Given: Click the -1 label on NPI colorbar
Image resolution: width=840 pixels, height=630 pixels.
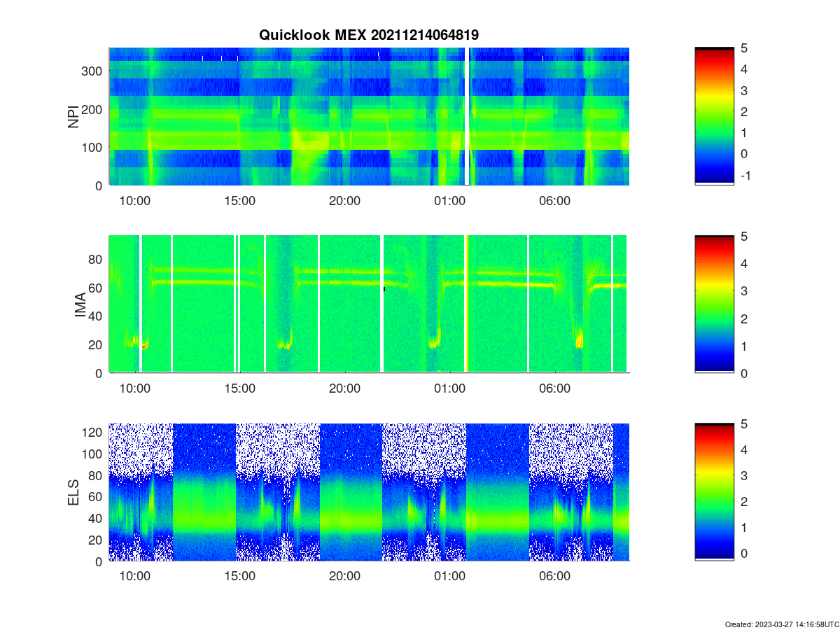Looking at the screenshot, I should pyautogui.click(x=745, y=175).
